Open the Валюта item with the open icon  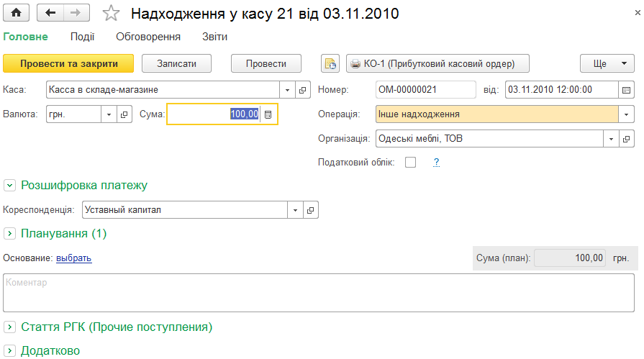click(124, 114)
